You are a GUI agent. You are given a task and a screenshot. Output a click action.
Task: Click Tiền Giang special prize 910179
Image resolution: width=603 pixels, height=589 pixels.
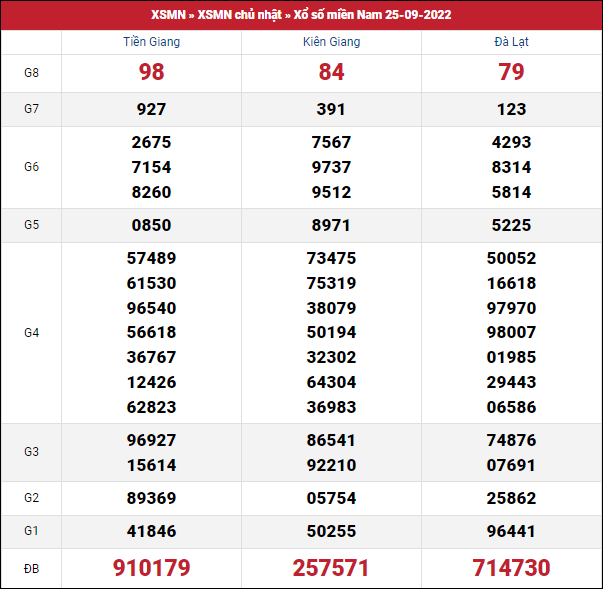coord(151,568)
